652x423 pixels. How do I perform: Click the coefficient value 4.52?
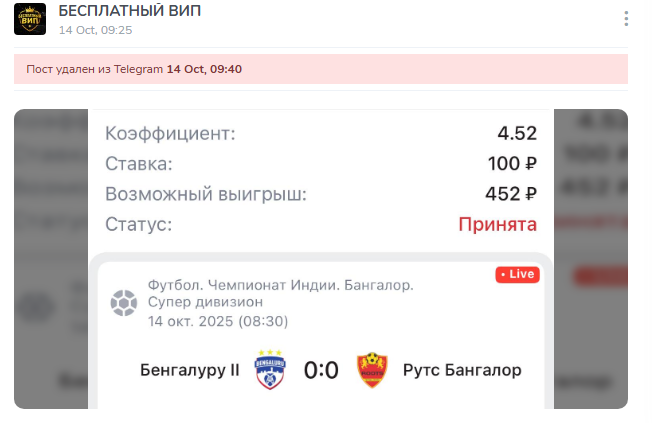(x=517, y=133)
